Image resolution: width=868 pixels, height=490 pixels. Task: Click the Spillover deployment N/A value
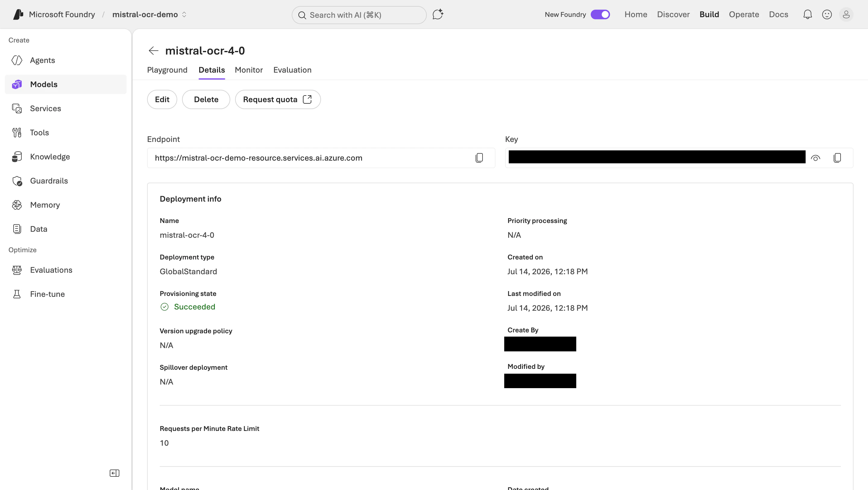pos(166,382)
